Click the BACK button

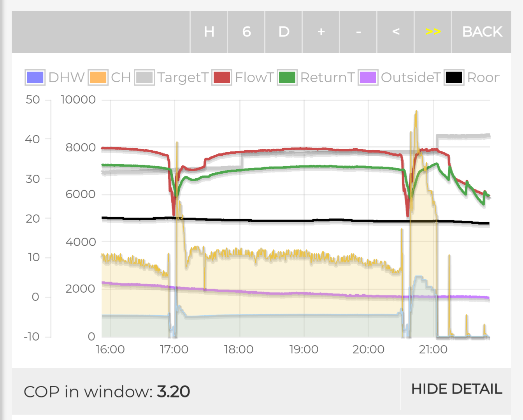pyautogui.click(x=482, y=32)
